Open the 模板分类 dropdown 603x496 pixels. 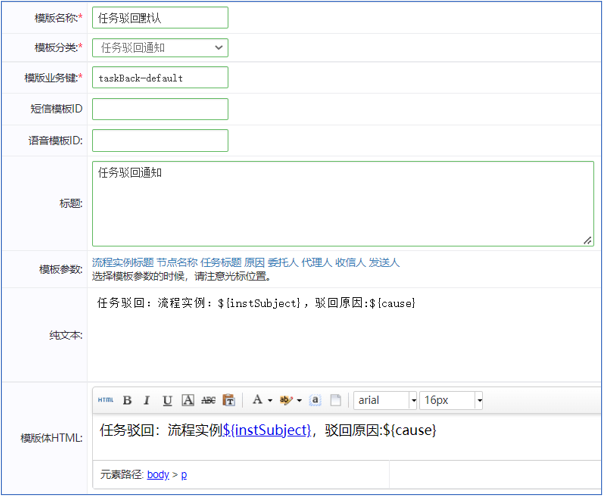click(160, 47)
